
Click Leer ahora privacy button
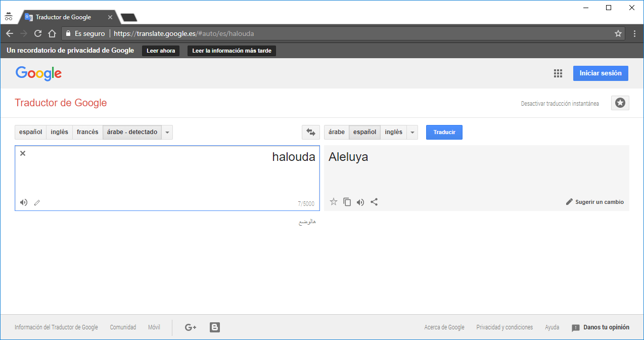(x=161, y=51)
